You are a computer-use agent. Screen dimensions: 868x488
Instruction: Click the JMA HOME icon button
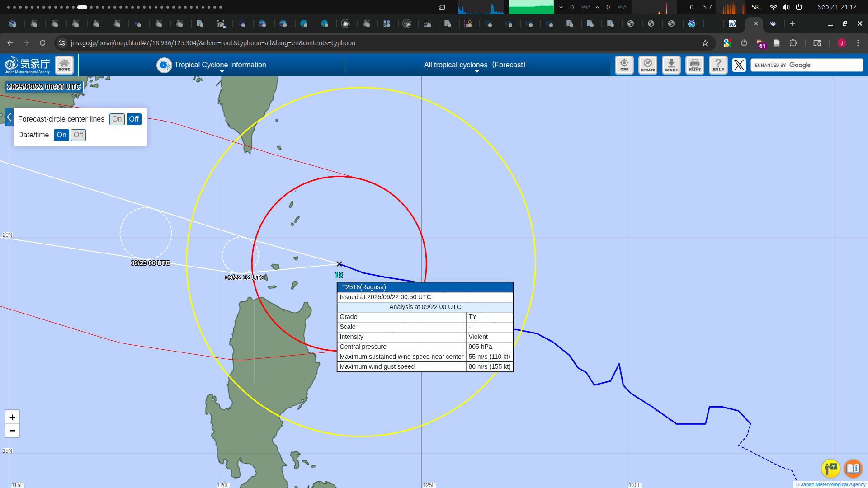64,65
